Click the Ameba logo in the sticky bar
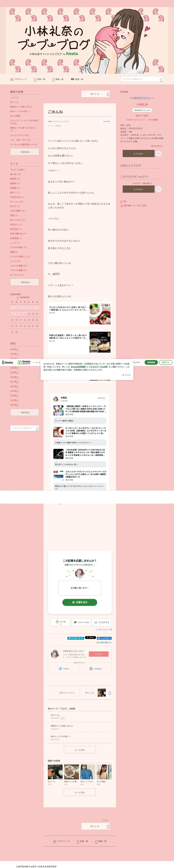Image resolution: width=174 pixels, height=868 pixels. point(7,363)
